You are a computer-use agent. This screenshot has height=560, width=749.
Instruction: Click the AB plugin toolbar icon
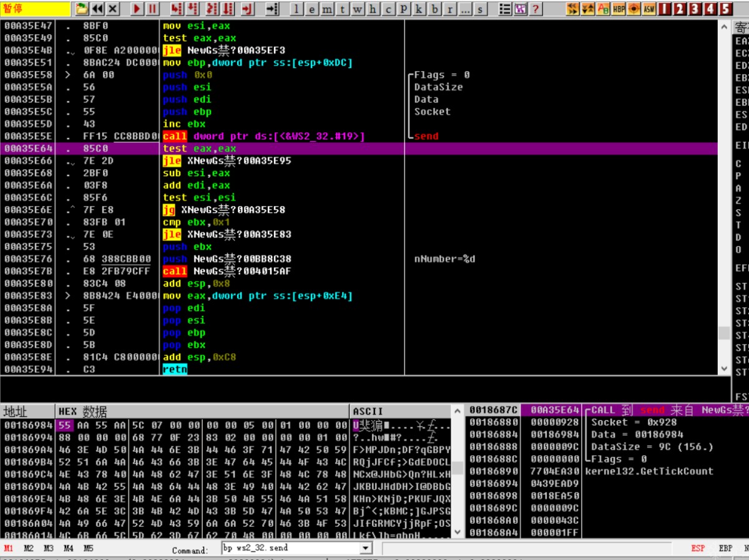click(x=603, y=9)
